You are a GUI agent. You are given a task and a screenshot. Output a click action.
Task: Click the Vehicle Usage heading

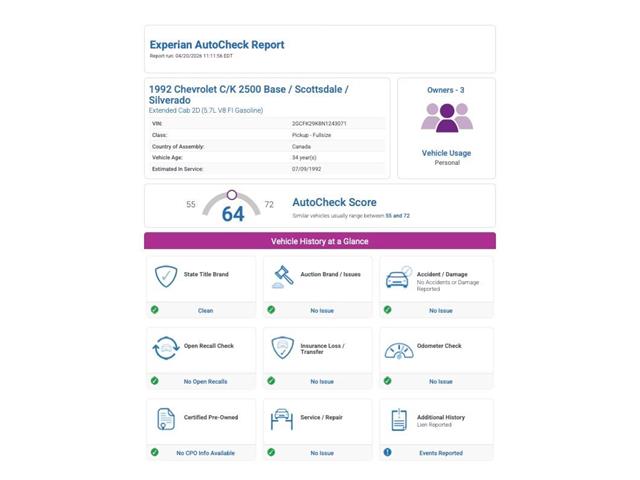tap(446, 153)
